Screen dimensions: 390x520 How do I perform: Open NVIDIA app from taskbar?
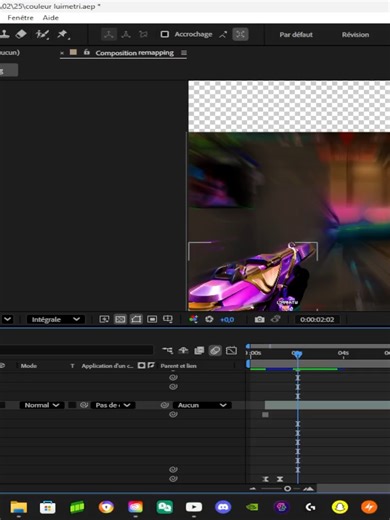pyautogui.click(x=252, y=507)
